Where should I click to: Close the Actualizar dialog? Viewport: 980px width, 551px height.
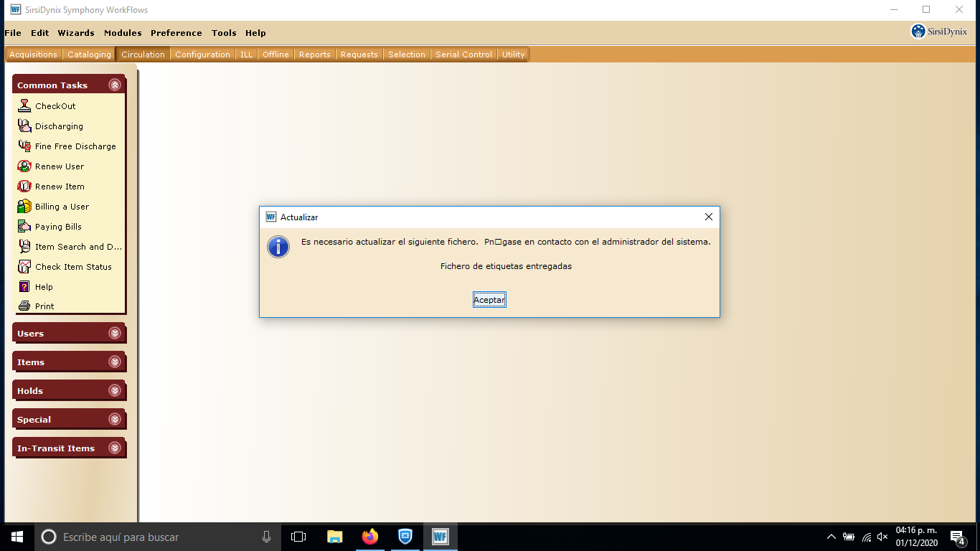[708, 217]
